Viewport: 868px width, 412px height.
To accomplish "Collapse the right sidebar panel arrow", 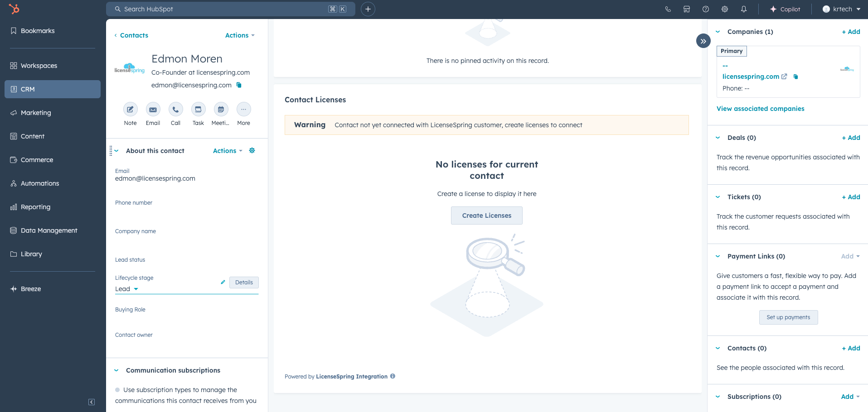I will [x=703, y=41].
